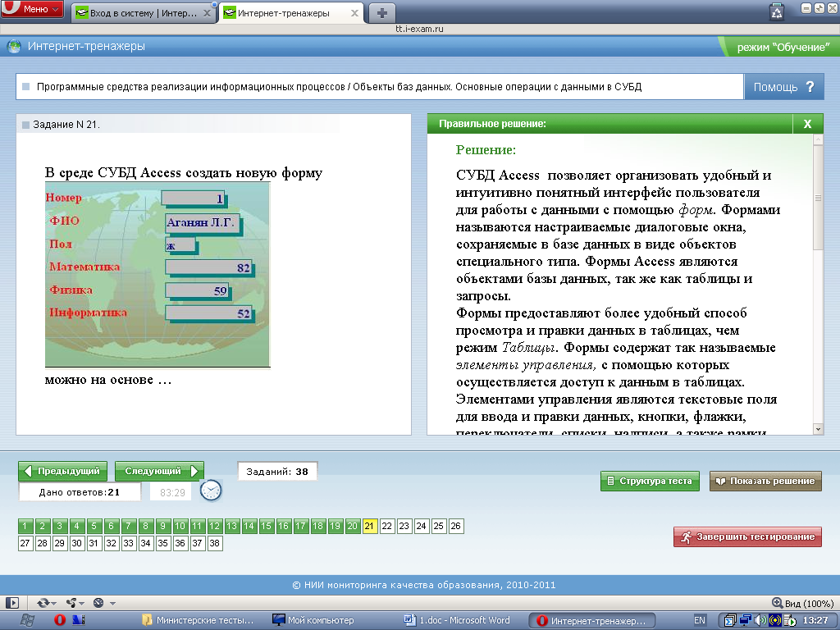840x630 pixels.
Task: Click the globe icon beside Интернет-тренажеры
Action: 13,47
